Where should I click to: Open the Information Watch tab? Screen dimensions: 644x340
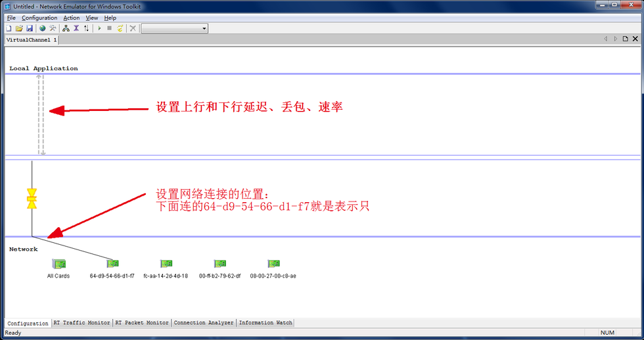coord(265,323)
